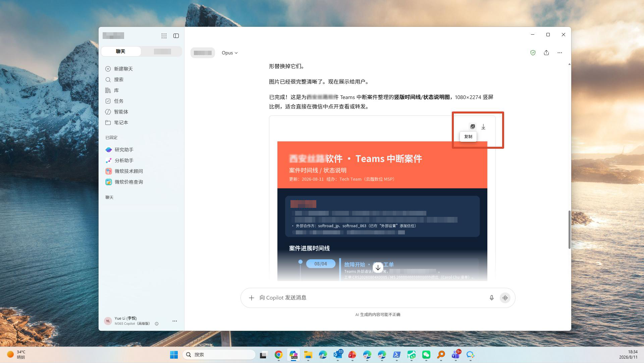
Task: Launch Google Chrome from taskbar
Action: pyautogui.click(x=278, y=355)
